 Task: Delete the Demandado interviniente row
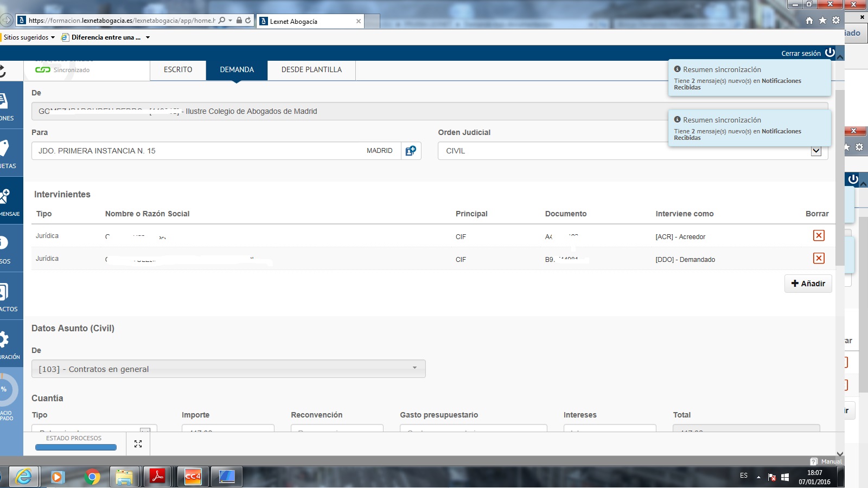pyautogui.click(x=819, y=258)
